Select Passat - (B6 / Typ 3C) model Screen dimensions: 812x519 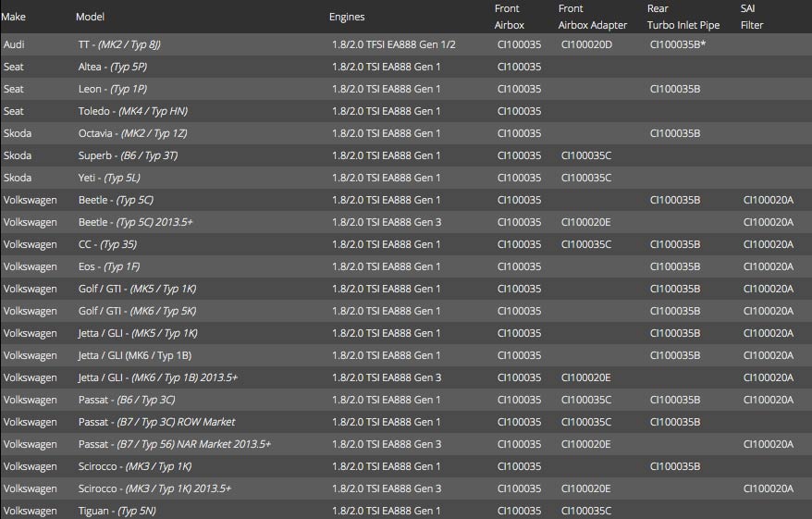click(x=127, y=400)
